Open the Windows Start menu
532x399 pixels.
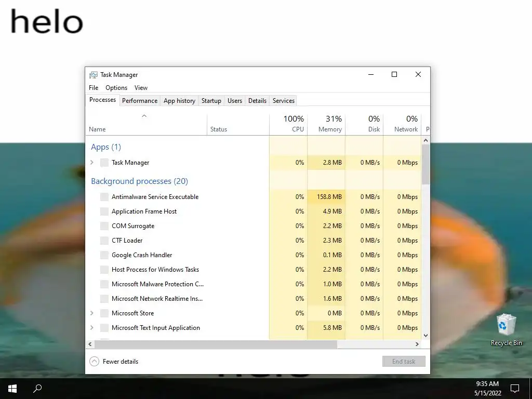pyautogui.click(x=12, y=389)
